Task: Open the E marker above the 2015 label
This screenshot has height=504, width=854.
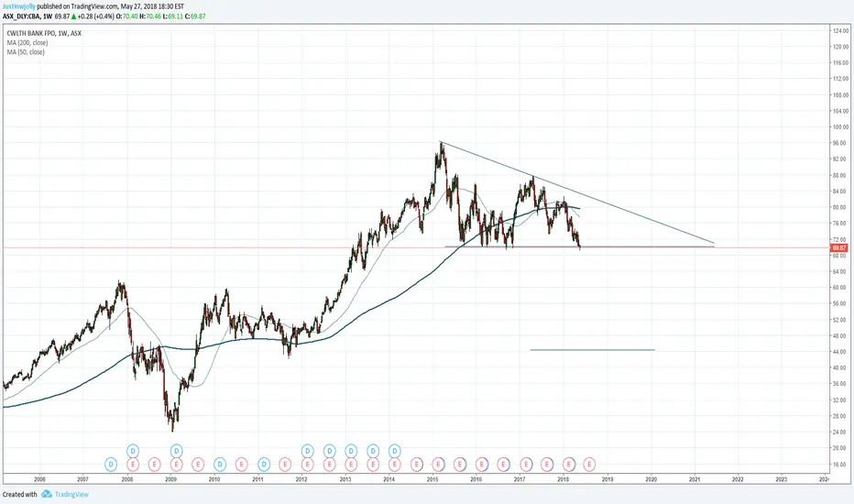Action: (438, 465)
